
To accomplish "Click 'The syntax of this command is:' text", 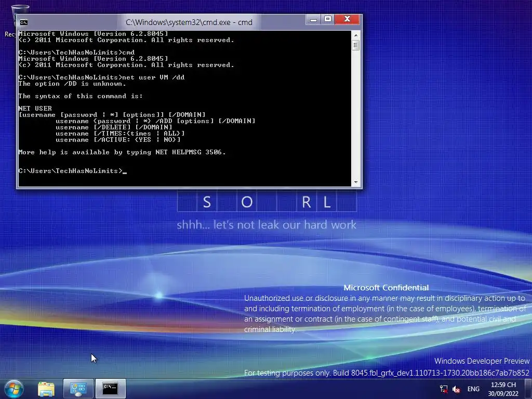I will coord(81,96).
